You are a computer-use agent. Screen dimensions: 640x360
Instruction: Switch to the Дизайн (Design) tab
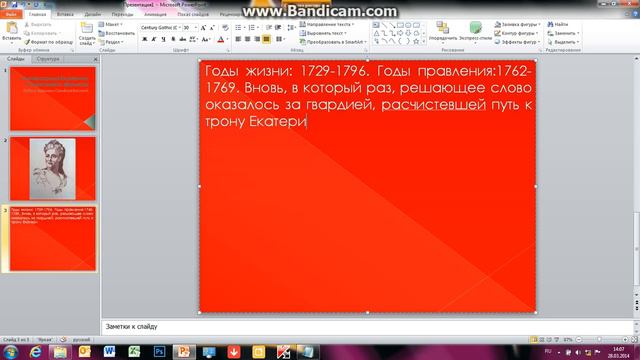coord(93,14)
